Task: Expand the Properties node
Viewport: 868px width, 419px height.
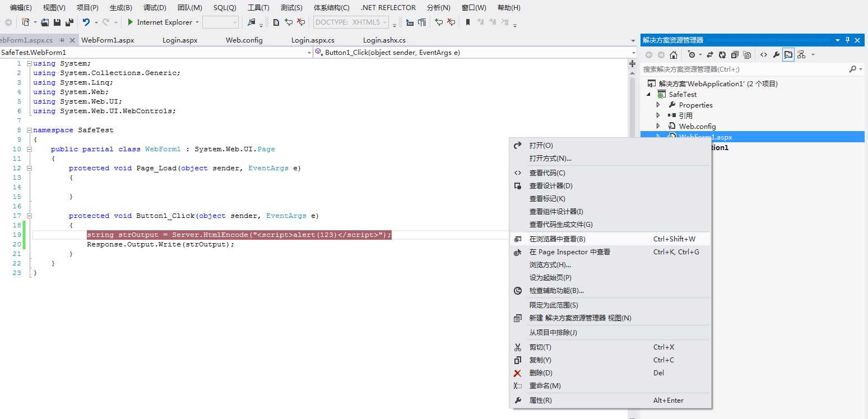Action: pos(658,105)
